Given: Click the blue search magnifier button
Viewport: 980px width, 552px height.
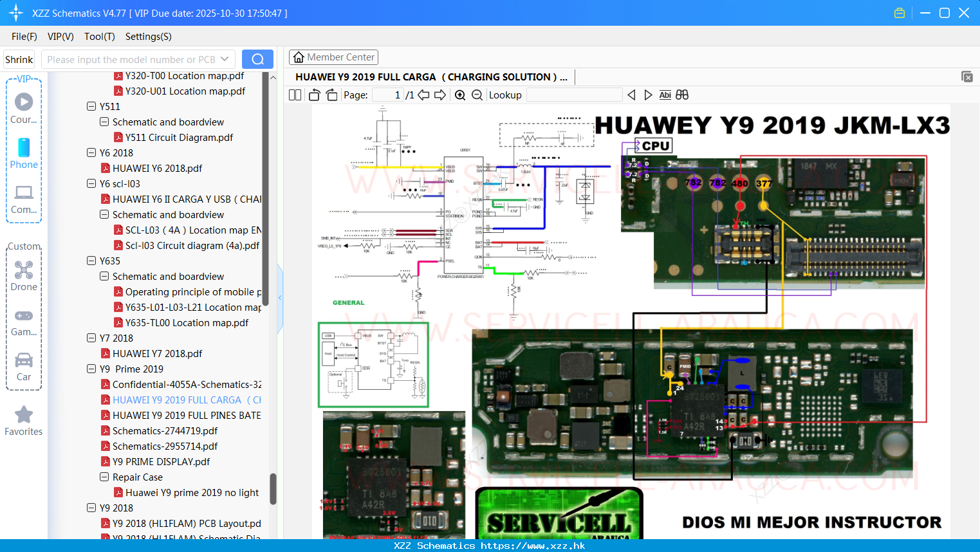Looking at the screenshot, I should click(257, 59).
